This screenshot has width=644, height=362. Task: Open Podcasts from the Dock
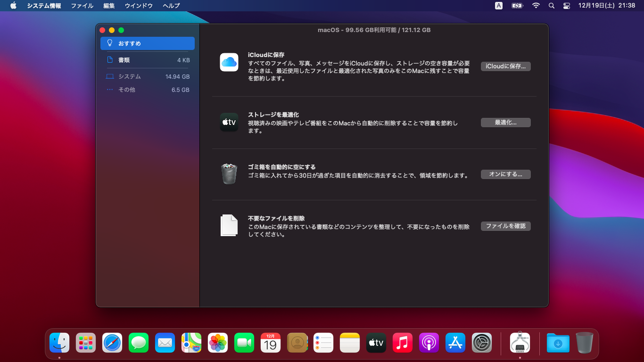coord(429,343)
